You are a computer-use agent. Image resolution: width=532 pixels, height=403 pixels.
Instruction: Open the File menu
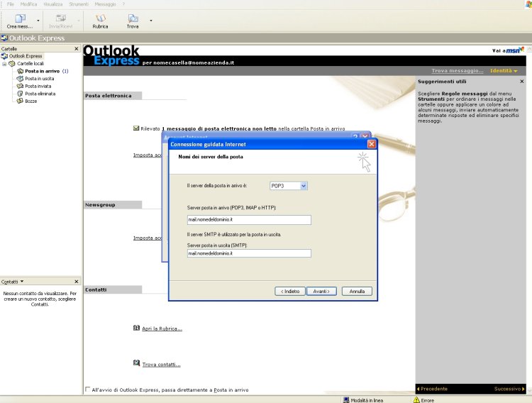coord(11,4)
